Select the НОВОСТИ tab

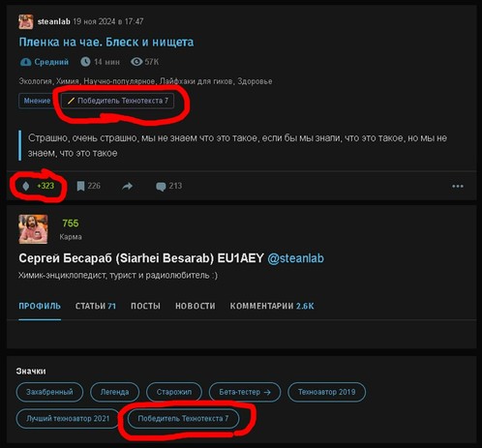pos(196,306)
